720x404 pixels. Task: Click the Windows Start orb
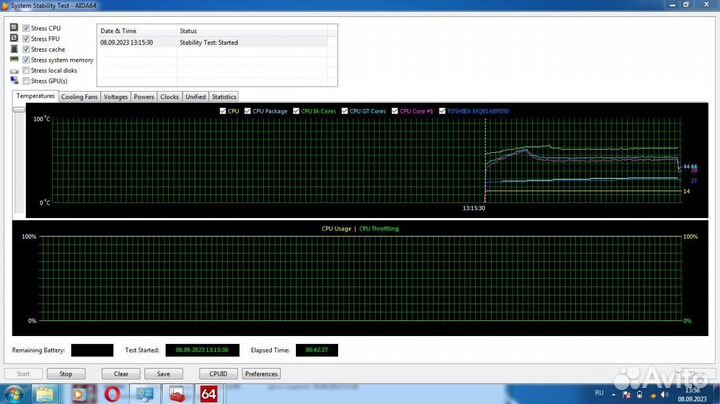click(12, 394)
